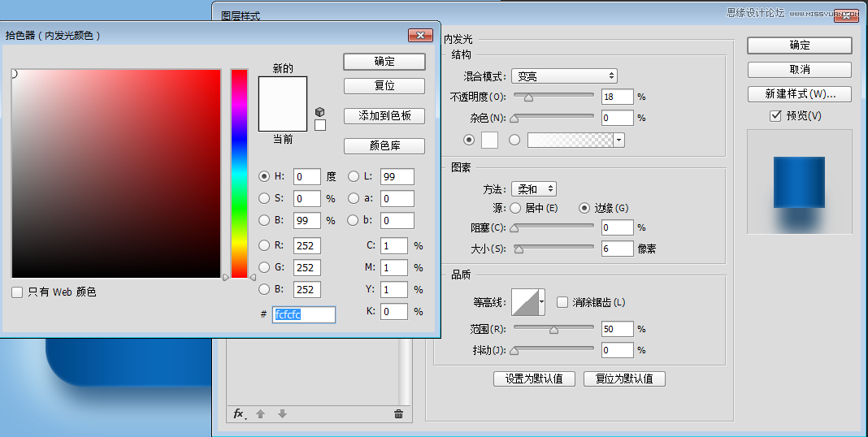The height and width of the screenshot is (437, 868).
Task: Move effect up with the up arrow icon
Action: [x=260, y=413]
